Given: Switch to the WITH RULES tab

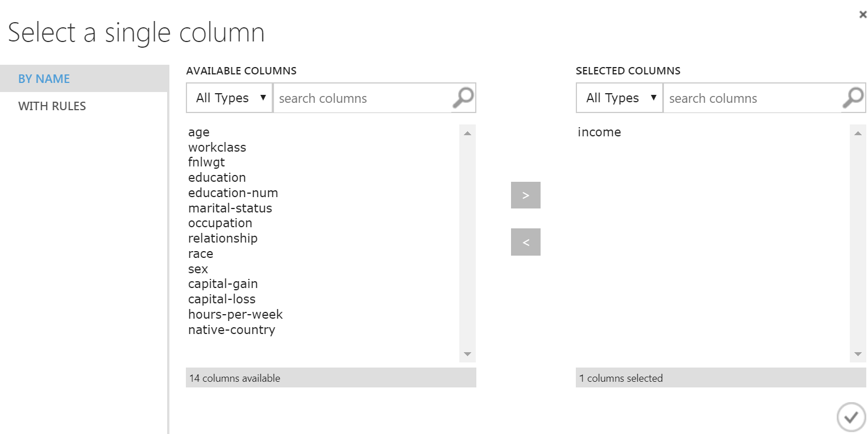Looking at the screenshot, I should pyautogui.click(x=84, y=106).
